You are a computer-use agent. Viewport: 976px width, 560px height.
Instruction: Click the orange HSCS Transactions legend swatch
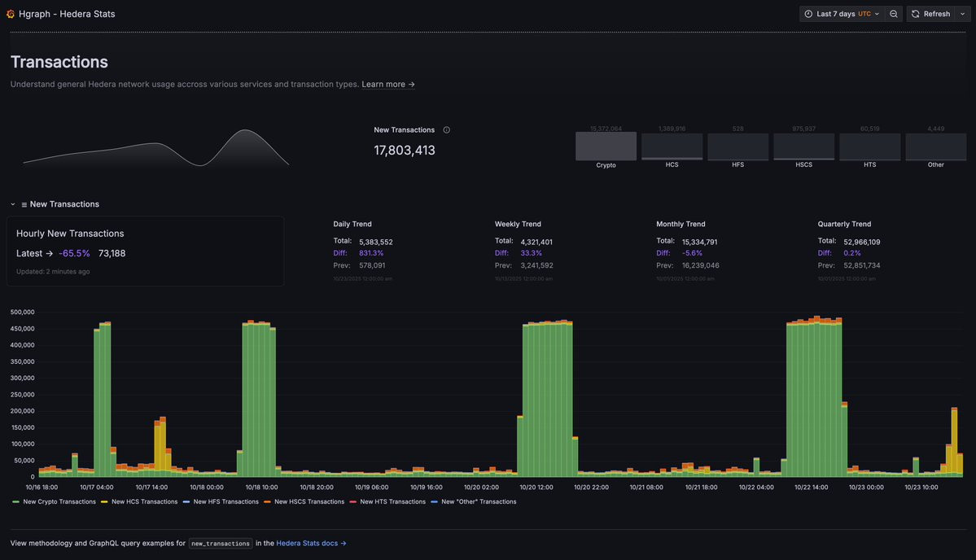[267, 501]
